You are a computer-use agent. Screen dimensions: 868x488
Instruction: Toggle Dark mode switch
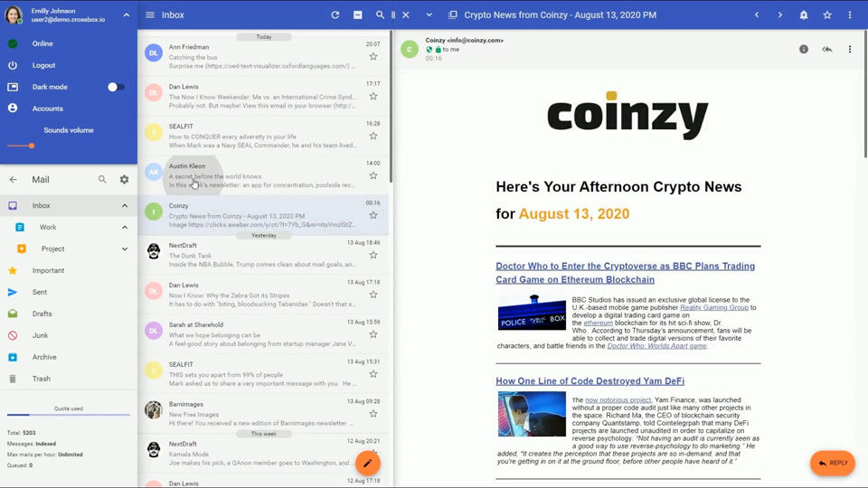coord(116,87)
